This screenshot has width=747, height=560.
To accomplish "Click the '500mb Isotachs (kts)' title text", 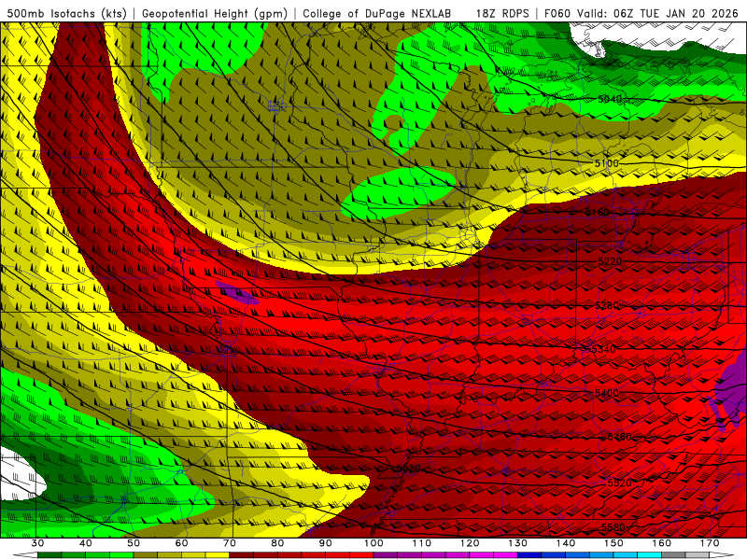I will click(66, 13).
